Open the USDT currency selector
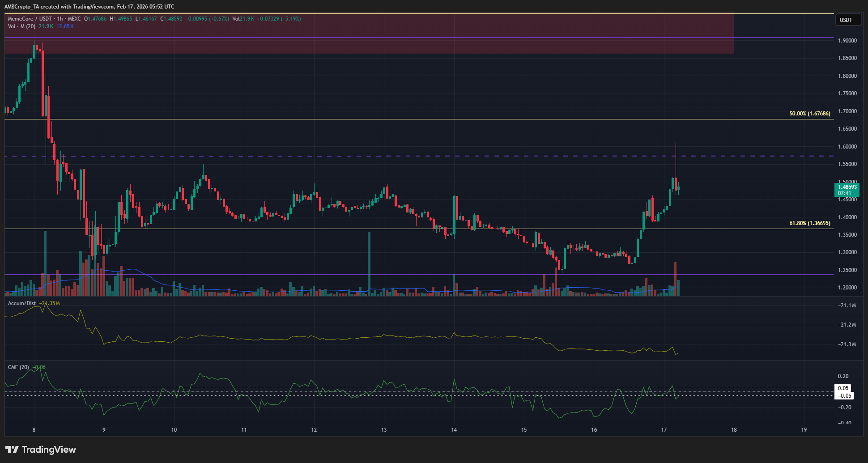Image resolution: width=868 pixels, height=463 pixels. point(847,20)
